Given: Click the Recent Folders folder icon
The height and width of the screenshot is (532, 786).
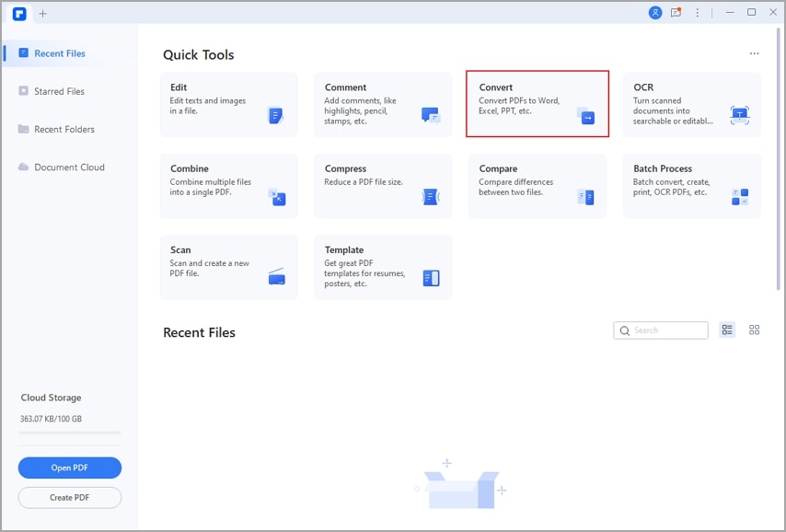Looking at the screenshot, I should [24, 129].
